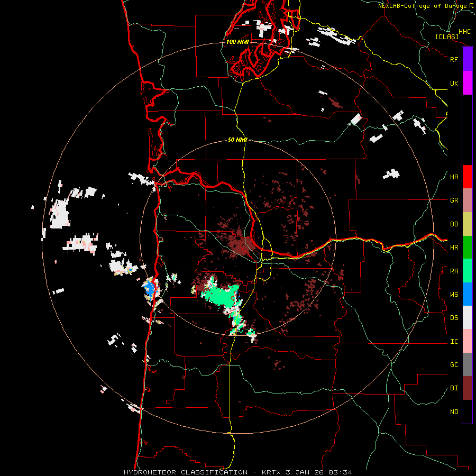
Task: Click the HHC product label
Action: [464, 32]
